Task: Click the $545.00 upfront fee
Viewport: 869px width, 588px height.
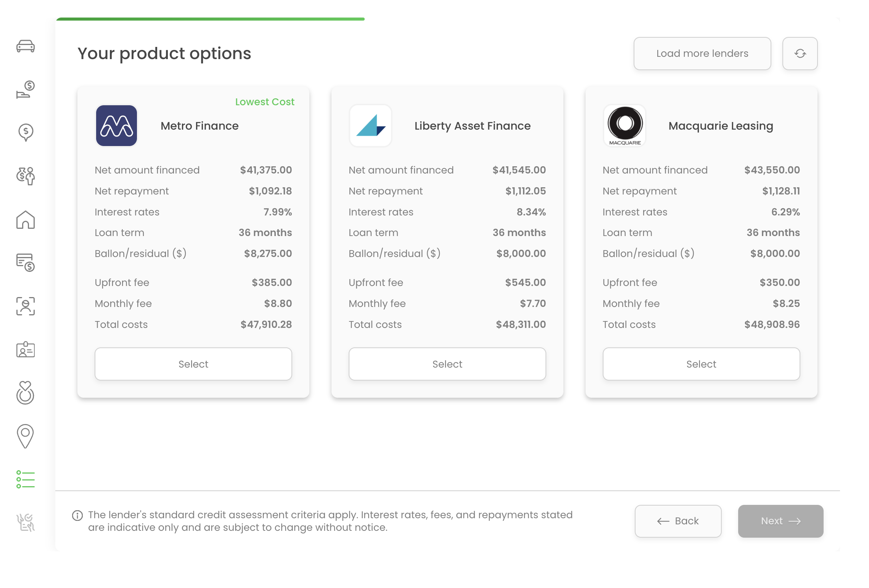Action: (525, 283)
